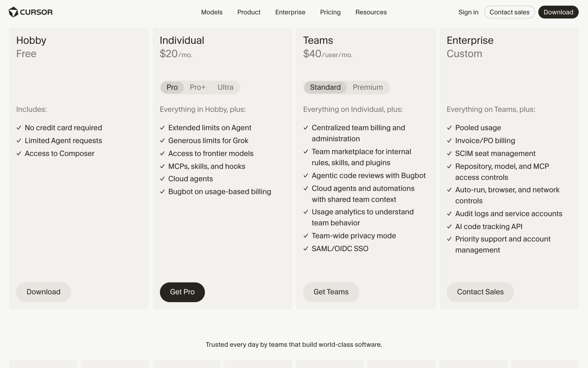Open the Enterprise nav item
The image size is (588, 368).
[290, 12]
